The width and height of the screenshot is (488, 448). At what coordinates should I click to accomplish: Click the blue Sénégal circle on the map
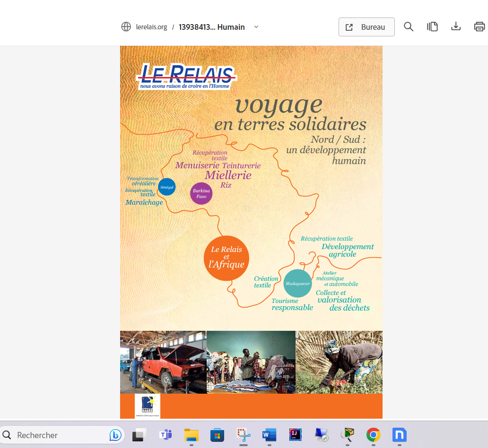click(x=167, y=187)
